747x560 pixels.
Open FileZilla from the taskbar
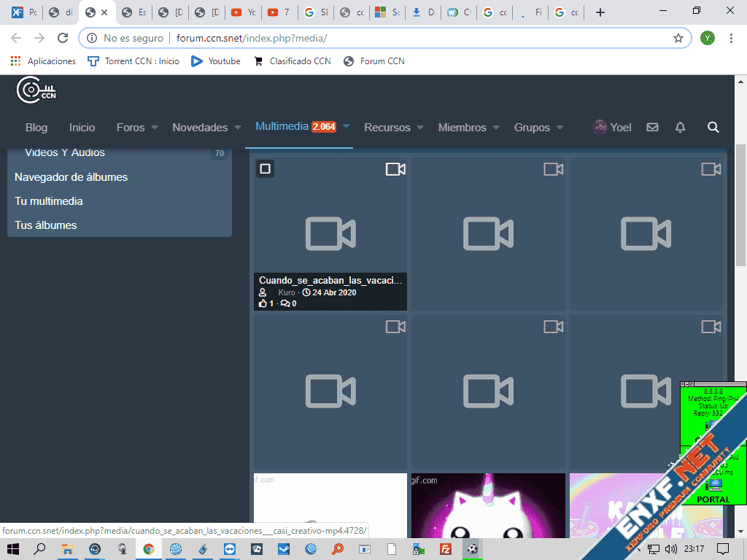[x=445, y=548]
